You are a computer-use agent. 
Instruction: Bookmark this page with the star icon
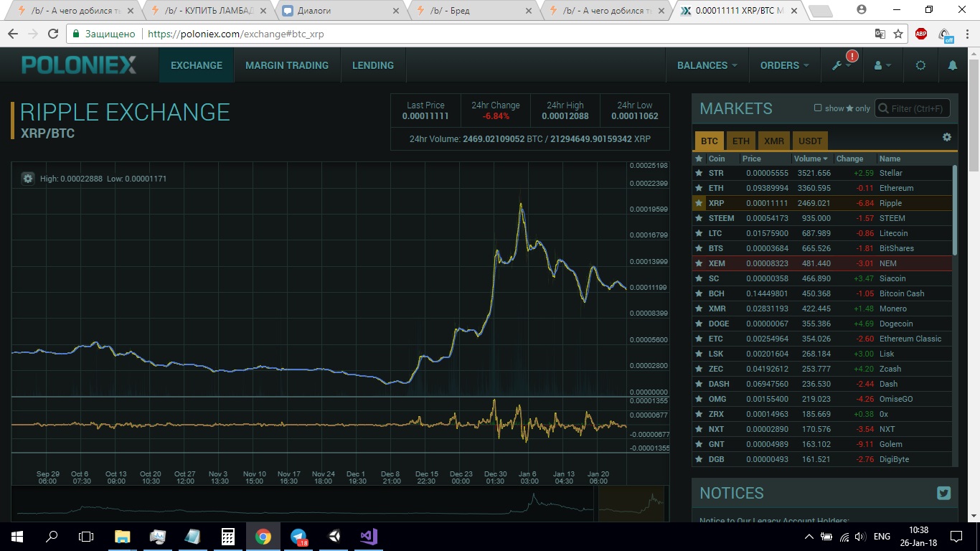898,34
